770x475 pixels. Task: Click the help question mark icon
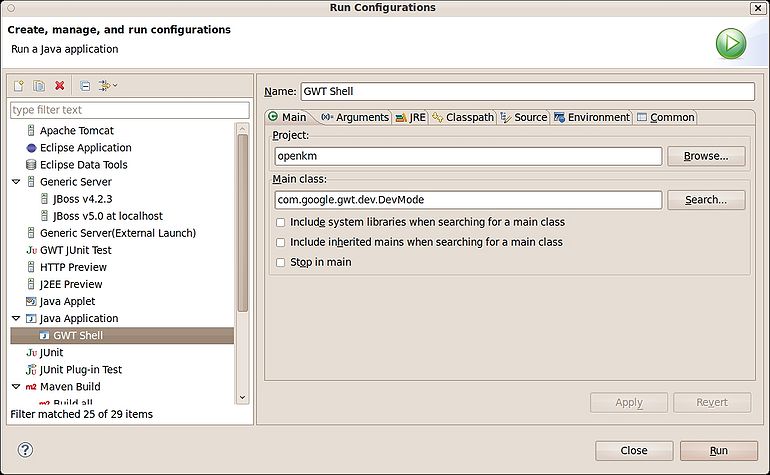[25, 449]
